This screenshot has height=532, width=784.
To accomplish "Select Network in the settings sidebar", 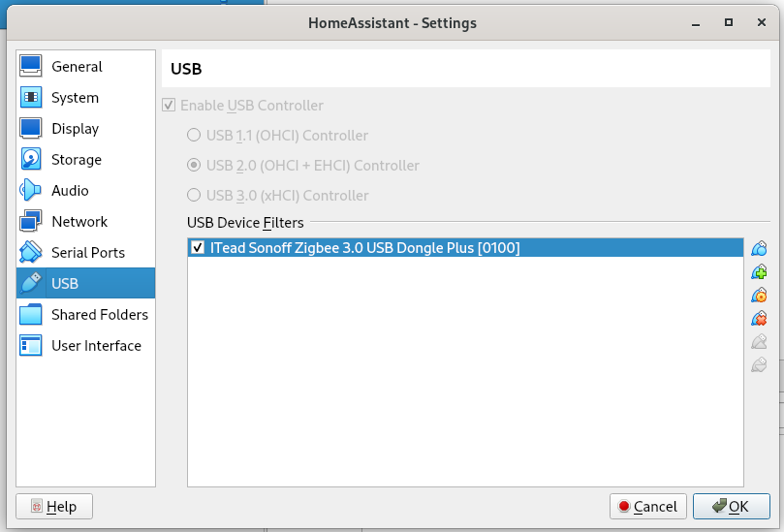I will click(79, 222).
